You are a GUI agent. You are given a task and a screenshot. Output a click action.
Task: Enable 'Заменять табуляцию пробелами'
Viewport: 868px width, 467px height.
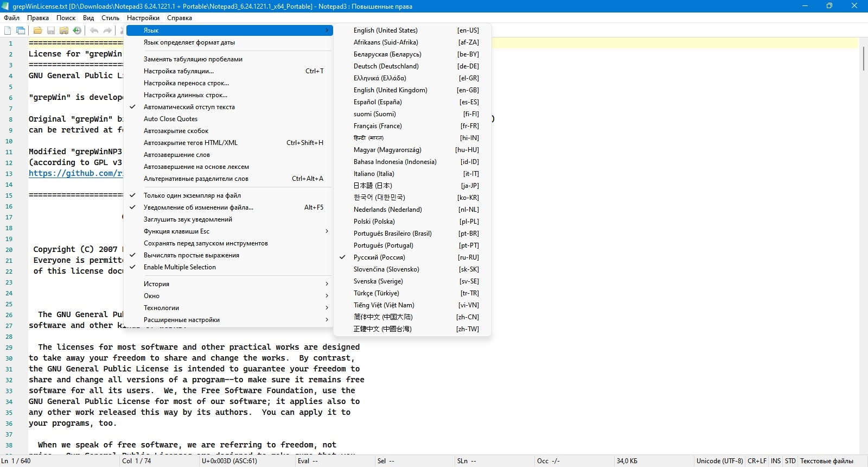(x=228, y=59)
